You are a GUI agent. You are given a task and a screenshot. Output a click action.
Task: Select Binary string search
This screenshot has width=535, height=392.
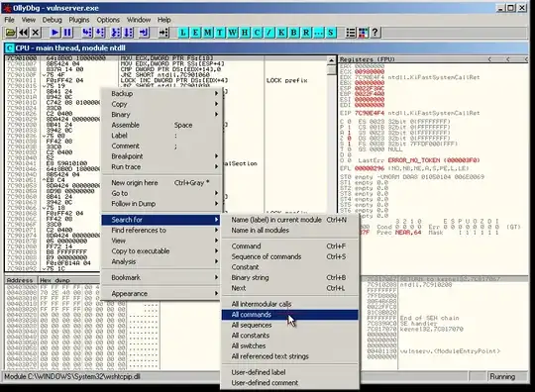[289, 277]
